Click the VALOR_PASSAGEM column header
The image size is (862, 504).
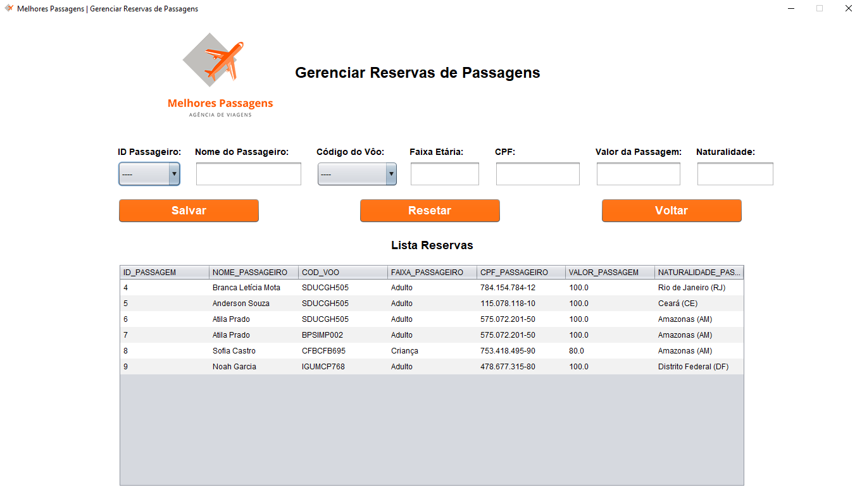pyautogui.click(x=611, y=273)
